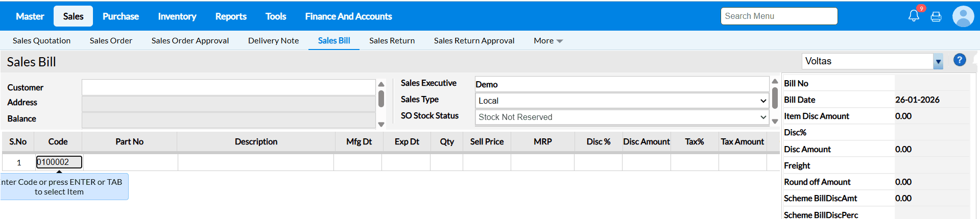Click the item Code field 0100002

59,162
